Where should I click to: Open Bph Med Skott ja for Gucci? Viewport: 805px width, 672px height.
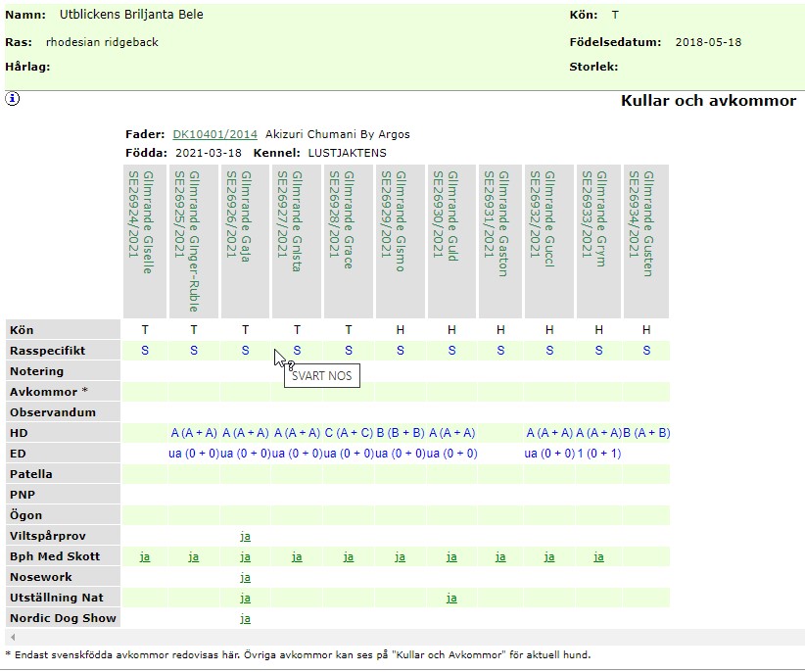point(549,557)
